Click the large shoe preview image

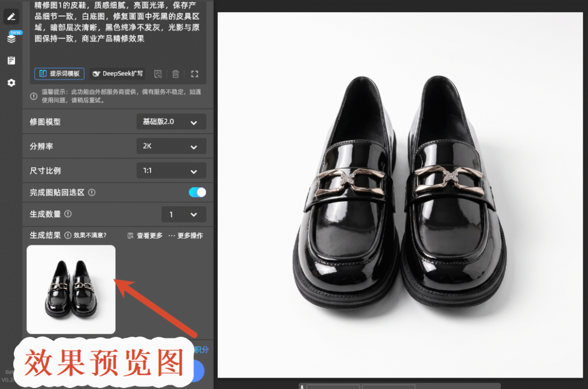click(x=400, y=195)
